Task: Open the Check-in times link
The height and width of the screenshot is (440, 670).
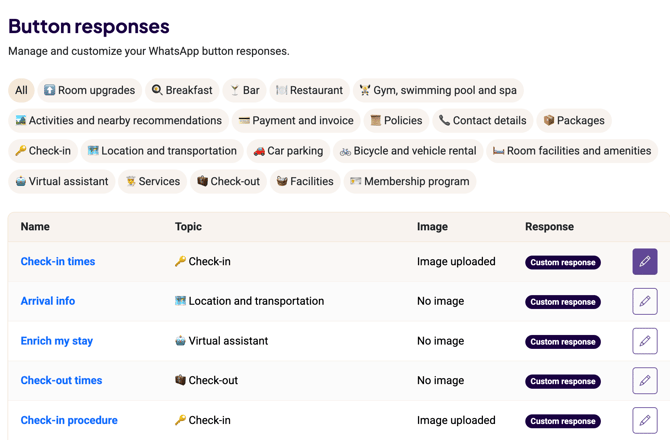Action: 58,262
